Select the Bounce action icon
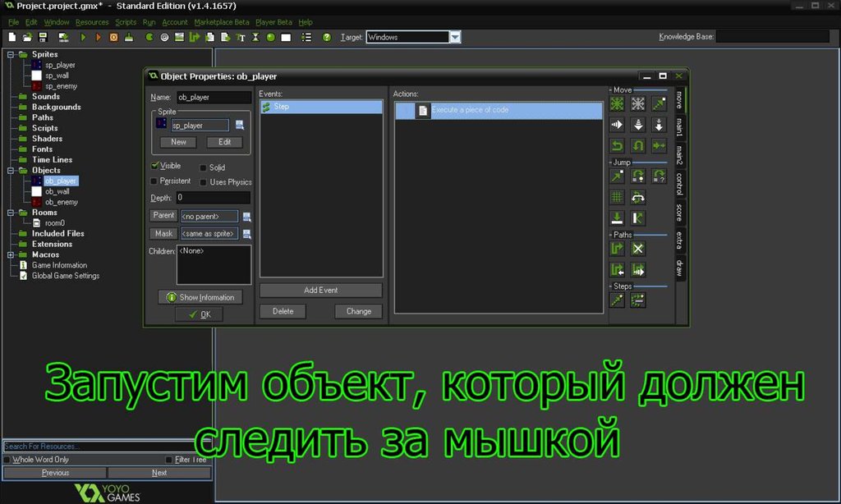This screenshot has width=841, height=504. pyautogui.click(x=637, y=218)
